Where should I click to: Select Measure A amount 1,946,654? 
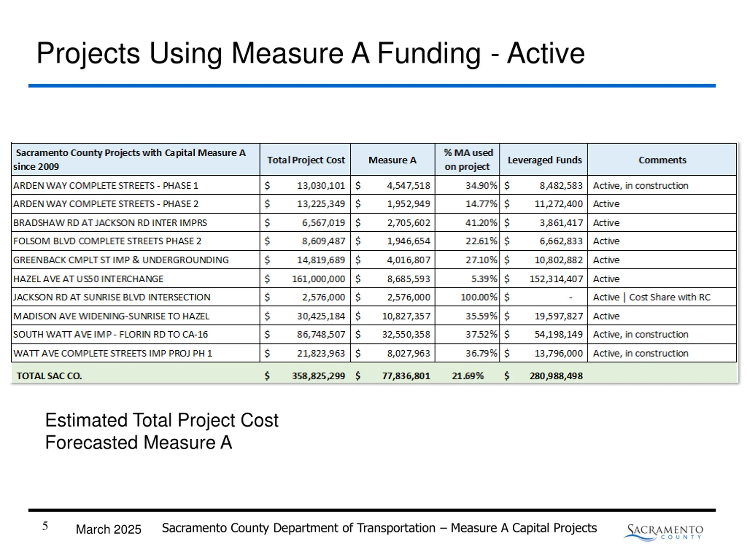(409, 241)
